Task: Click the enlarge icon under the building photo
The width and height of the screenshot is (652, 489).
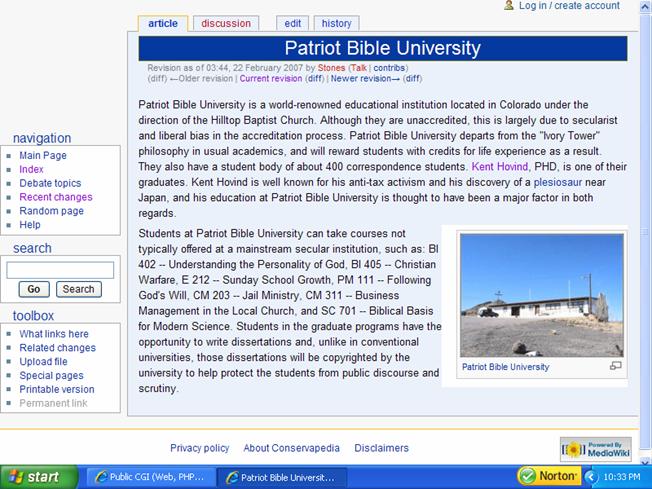Action: click(x=616, y=366)
